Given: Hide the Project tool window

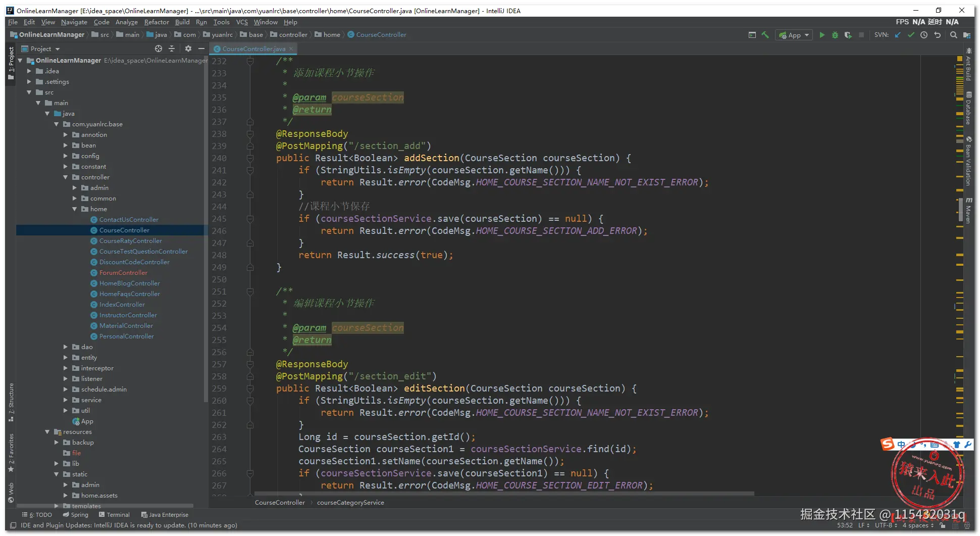Looking at the screenshot, I should (x=201, y=48).
